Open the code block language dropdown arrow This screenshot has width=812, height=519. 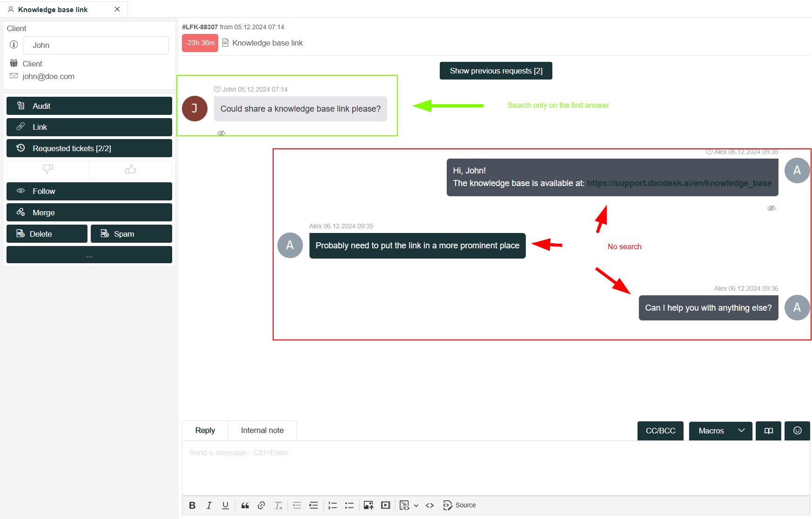pos(416,506)
